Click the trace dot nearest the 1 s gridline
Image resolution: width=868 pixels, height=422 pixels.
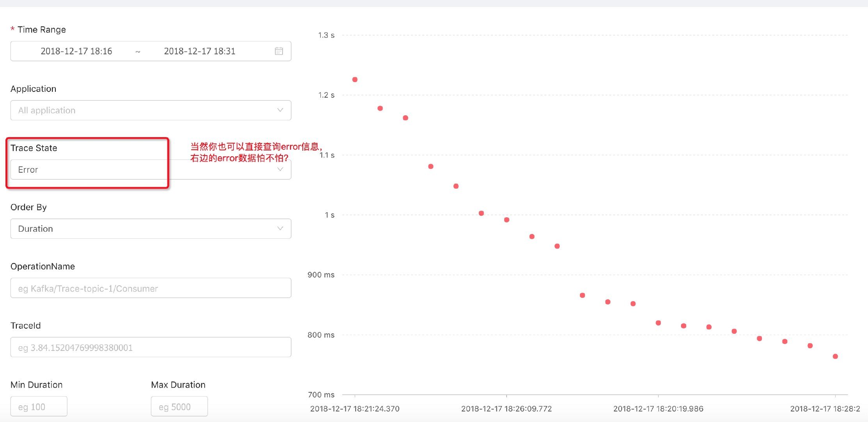click(x=481, y=213)
